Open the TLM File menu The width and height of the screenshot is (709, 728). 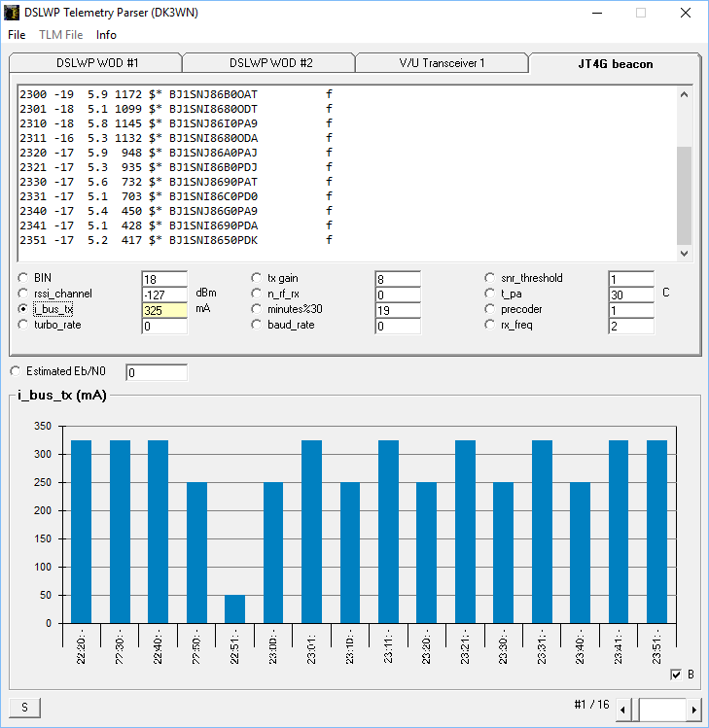60,35
